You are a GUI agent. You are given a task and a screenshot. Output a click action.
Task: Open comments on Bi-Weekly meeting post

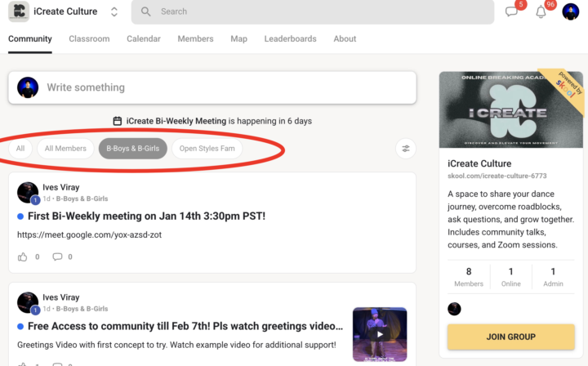click(x=57, y=257)
